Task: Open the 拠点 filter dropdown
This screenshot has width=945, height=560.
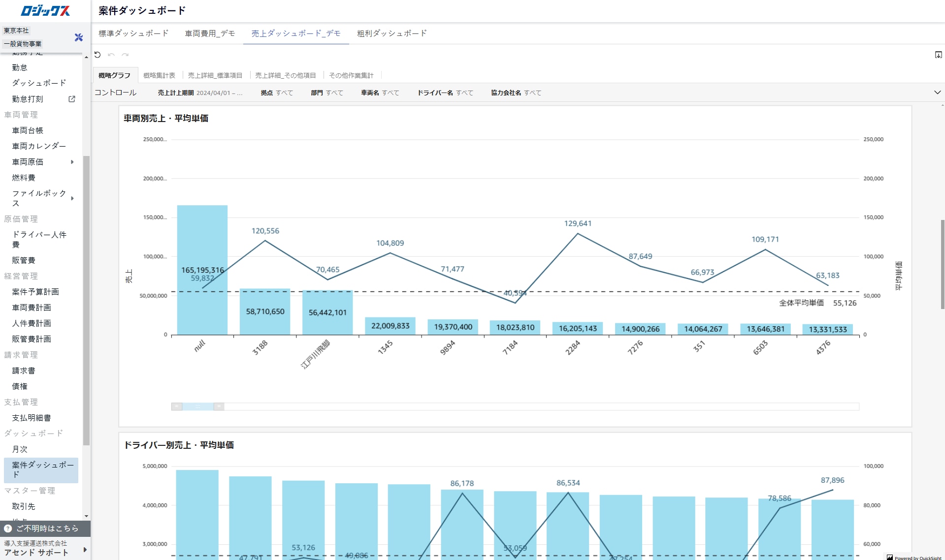Action: point(277,93)
